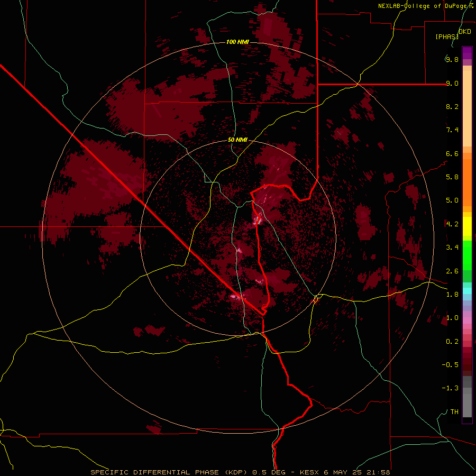Click the "50 NMI" range ring label

click(x=237, y=140)
